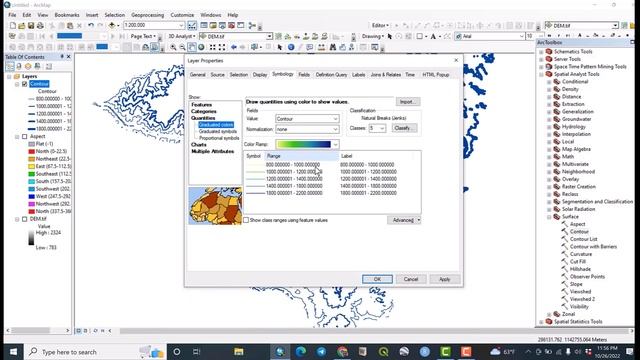Open the ModelBuilder window icon
640x360 pixels.
point(252,25)
